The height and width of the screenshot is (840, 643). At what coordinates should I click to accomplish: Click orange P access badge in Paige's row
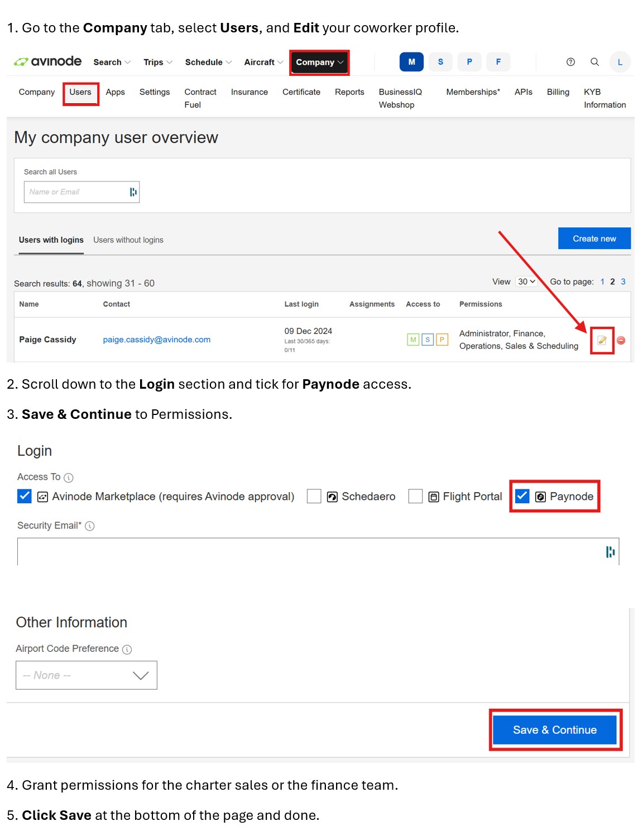[442, 340]
